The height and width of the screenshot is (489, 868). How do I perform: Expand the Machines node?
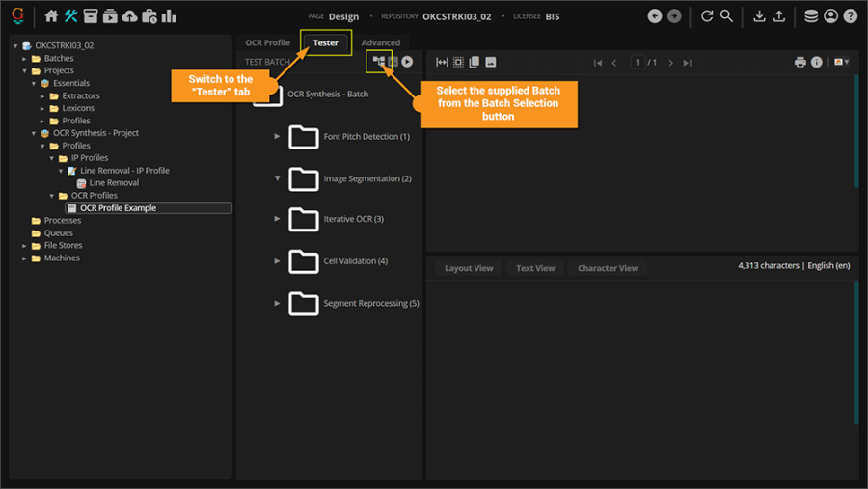click(24, 258)
